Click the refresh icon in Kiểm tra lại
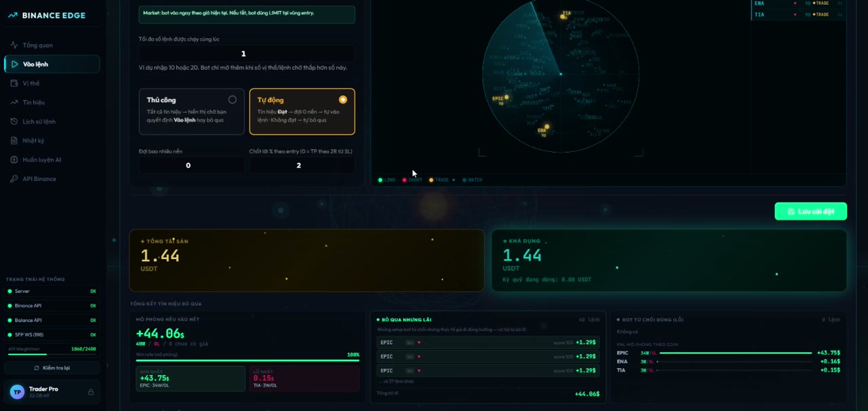This screenshot has height=411, width=868. click(x=37, y=368)
